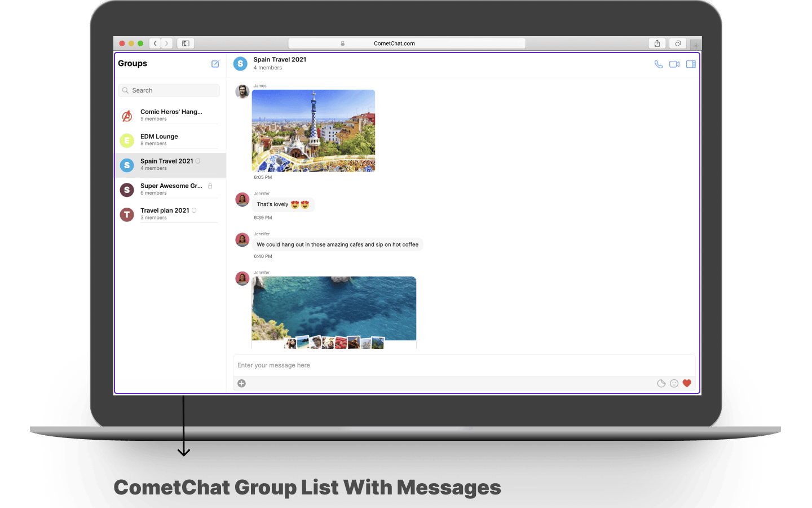
Task: Click the browser forward arrow button
Action: click(x=166, y=43)
